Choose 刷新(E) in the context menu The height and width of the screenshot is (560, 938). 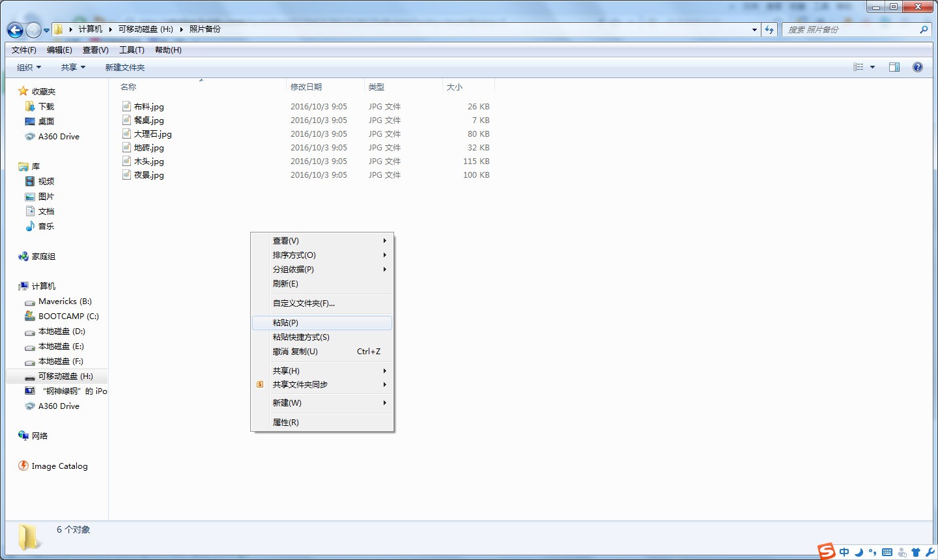(x=322, y=283)
